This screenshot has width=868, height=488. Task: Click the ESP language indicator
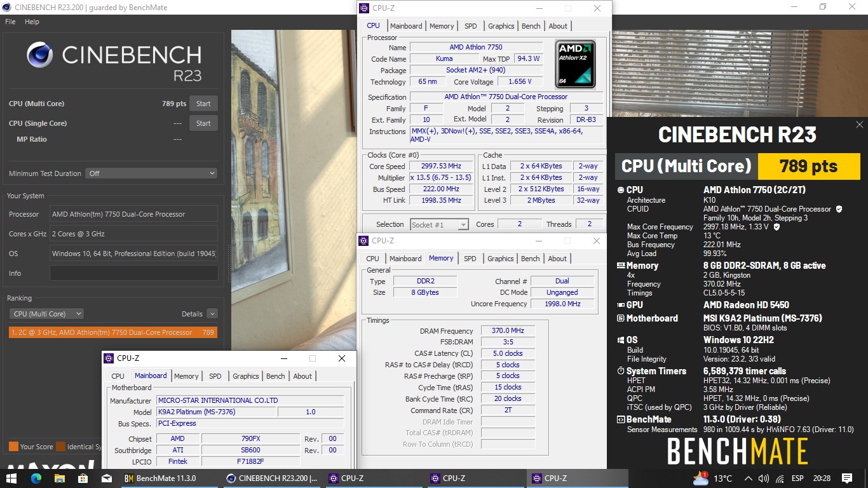[798, 478]
